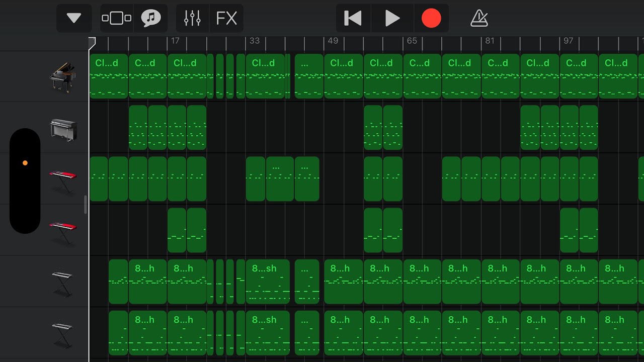Switch to Tracks view button

pyautogui.click(x=117, y=19)
